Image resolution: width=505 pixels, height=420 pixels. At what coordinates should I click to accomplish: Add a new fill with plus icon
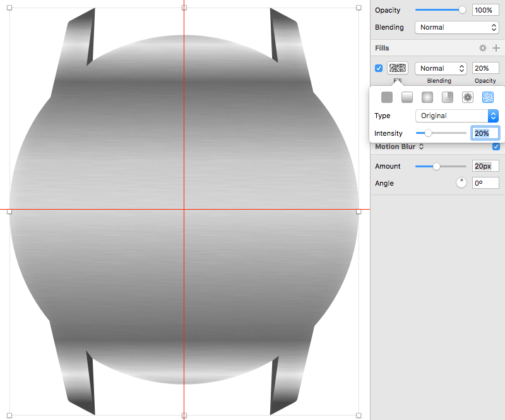point(496,48)
